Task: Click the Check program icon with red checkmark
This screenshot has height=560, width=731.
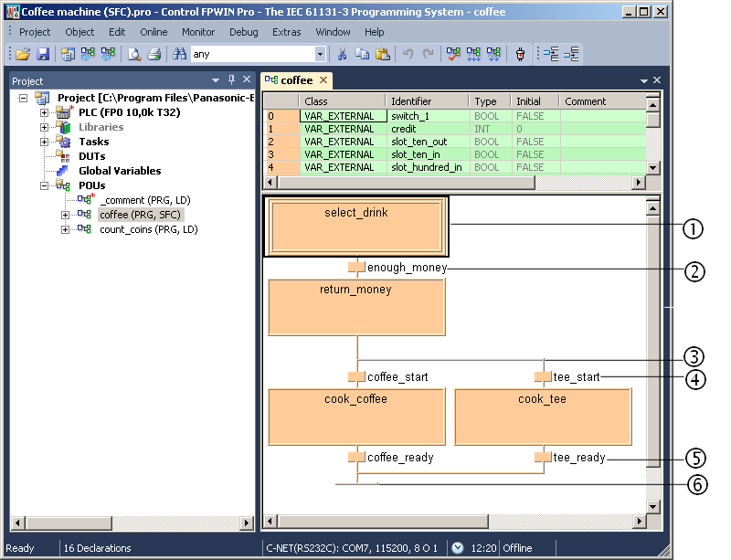Action: (453, 55)
